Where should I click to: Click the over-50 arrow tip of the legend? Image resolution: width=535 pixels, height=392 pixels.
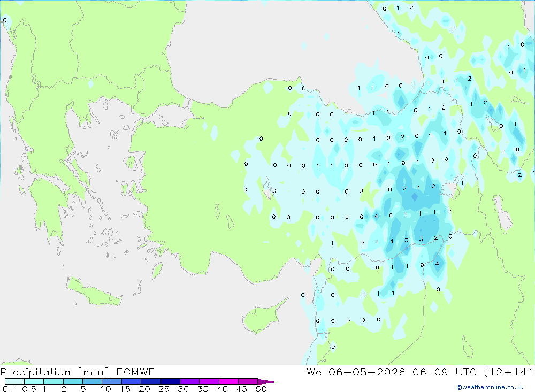[x=267, y=382]
